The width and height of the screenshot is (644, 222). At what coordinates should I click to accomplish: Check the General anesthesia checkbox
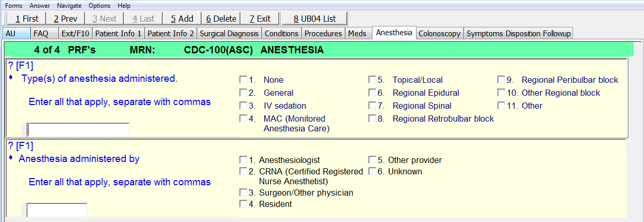(x=243, y=93)
